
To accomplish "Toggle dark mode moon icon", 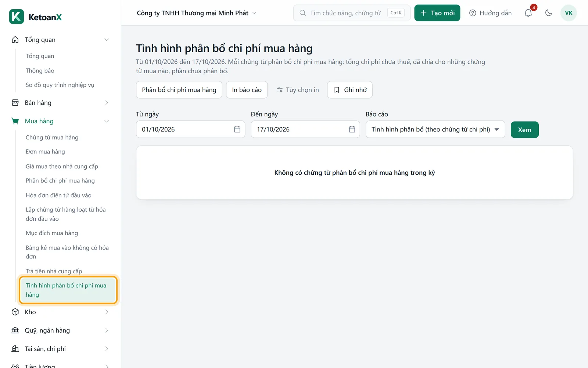I will [x=549, y=13].
